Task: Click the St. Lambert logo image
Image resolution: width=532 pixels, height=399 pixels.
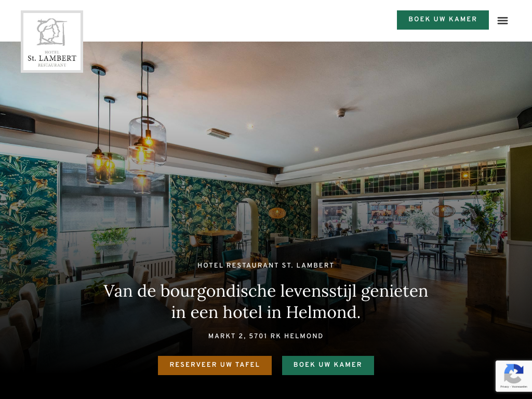Action: (x=52, y=42)
